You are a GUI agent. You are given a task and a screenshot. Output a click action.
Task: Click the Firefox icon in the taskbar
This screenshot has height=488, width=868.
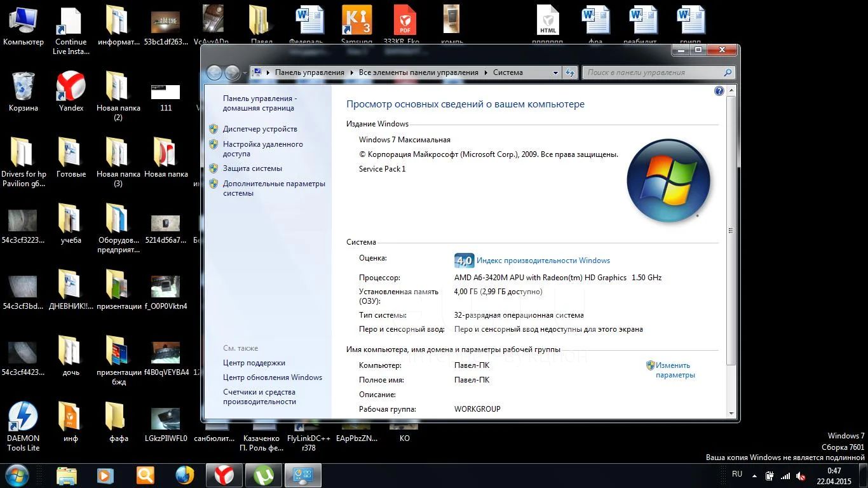[185, 475]
